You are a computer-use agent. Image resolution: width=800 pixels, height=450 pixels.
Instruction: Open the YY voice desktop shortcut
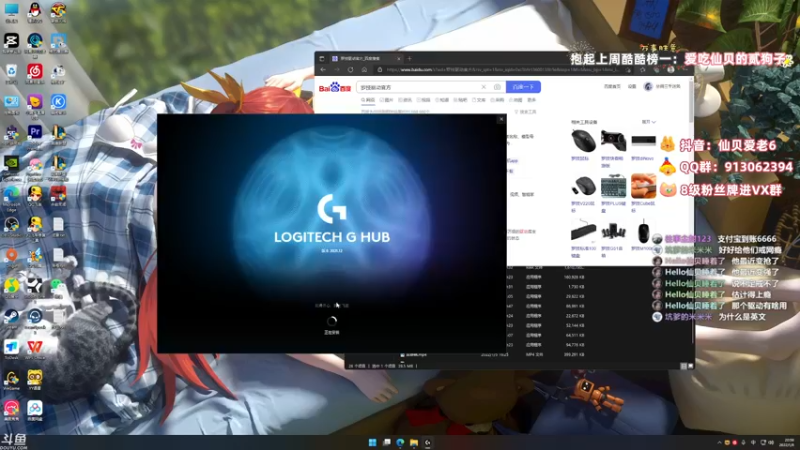tap(35, 378)
